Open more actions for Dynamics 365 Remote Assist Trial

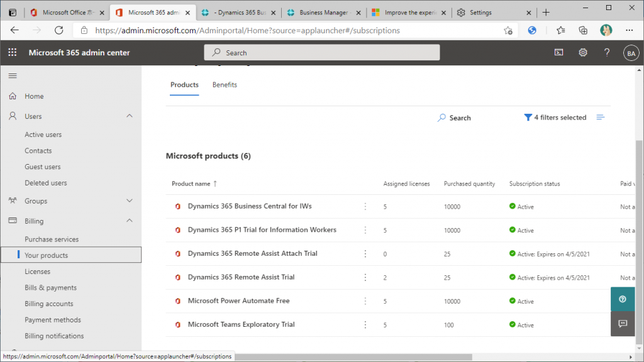[365, 277]
